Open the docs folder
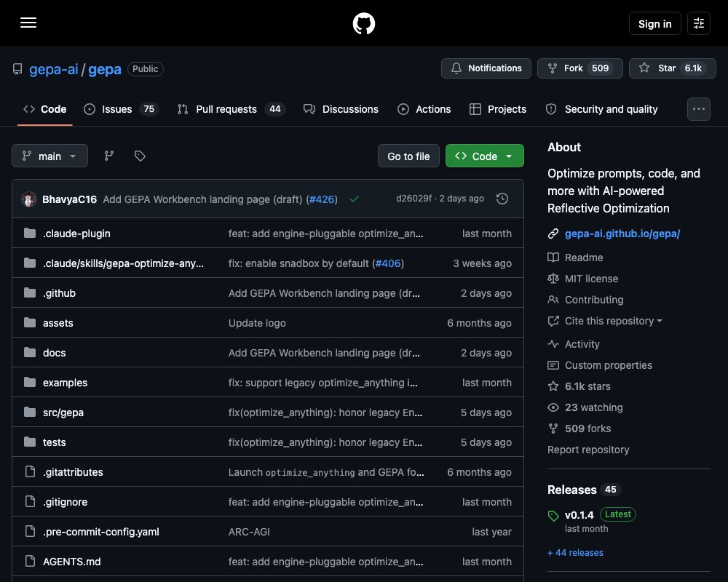The width and height of the screenshot is (728, 582). pos(54,353)
